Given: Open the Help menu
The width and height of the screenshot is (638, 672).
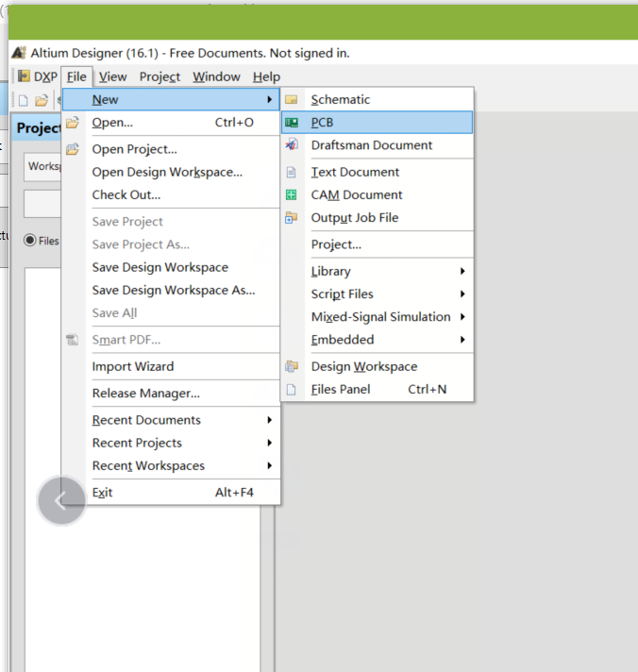Looking at the screenshot, I should (x=266, y=76).
